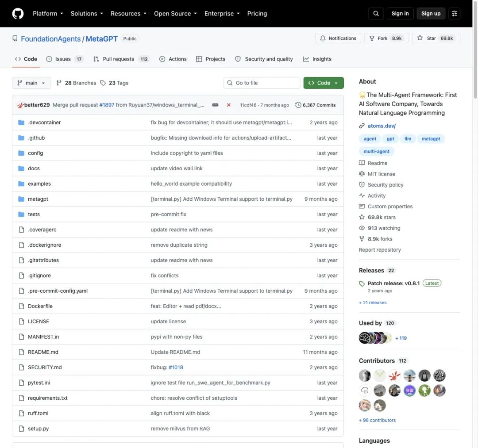The width and height of the screenshot is (478, 448).
Task: Click the Readme book icon in About
Action: point(362,163)
